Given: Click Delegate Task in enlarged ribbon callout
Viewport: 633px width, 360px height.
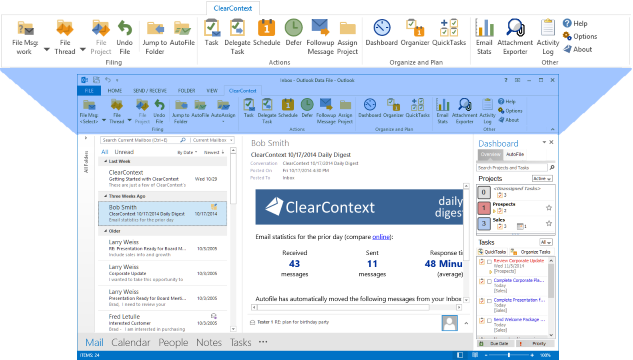Looking at the screenshot, I should point(237,37).
